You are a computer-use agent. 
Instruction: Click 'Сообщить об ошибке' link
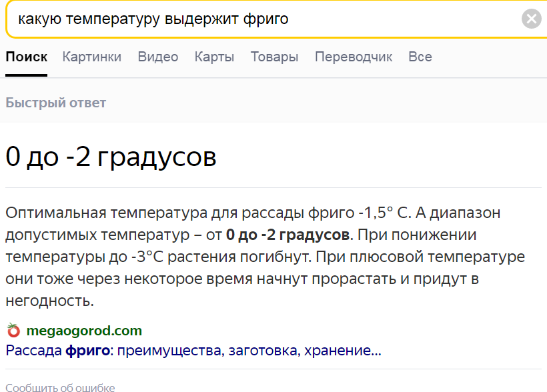60,387
